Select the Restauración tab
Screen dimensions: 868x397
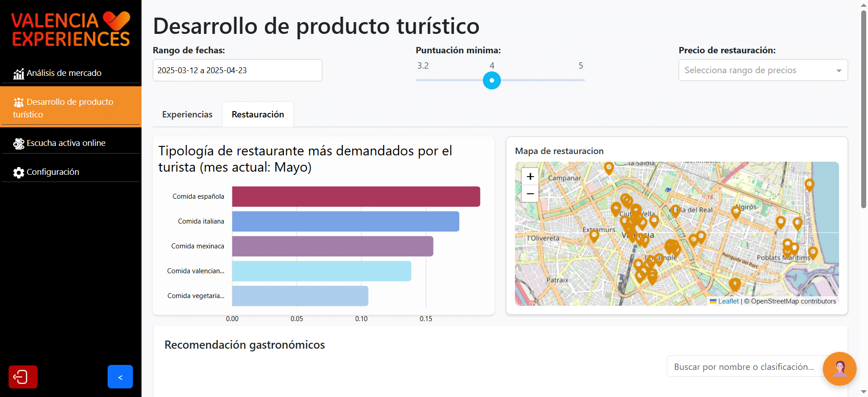[258, 115]
